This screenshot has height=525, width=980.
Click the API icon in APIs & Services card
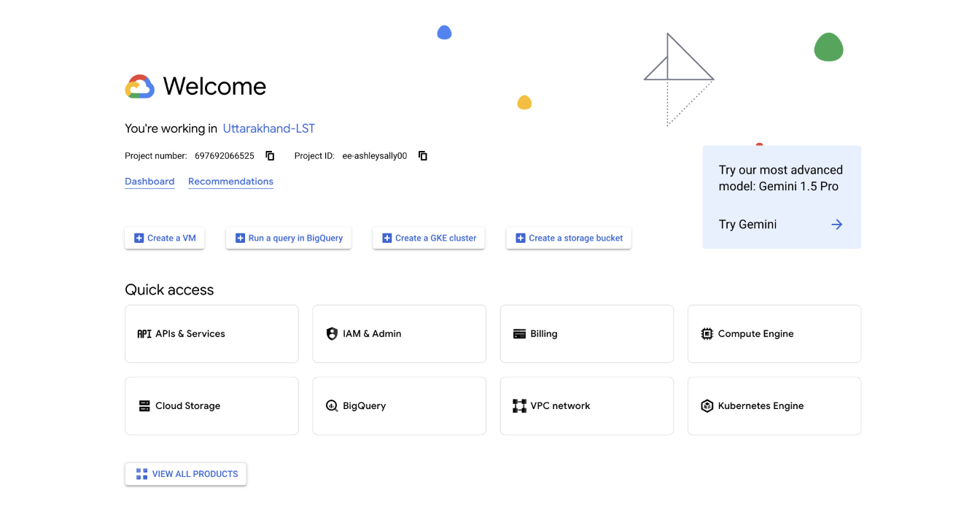click(x=144, y=334)
